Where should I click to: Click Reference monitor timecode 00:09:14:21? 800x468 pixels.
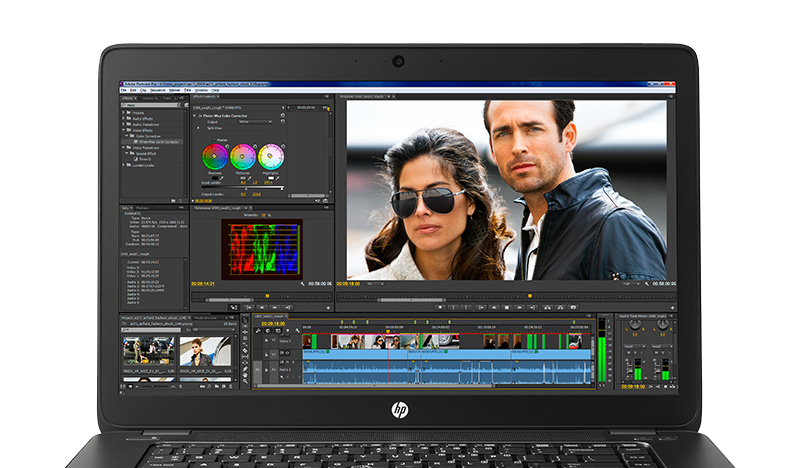click(x=203, y=284)
